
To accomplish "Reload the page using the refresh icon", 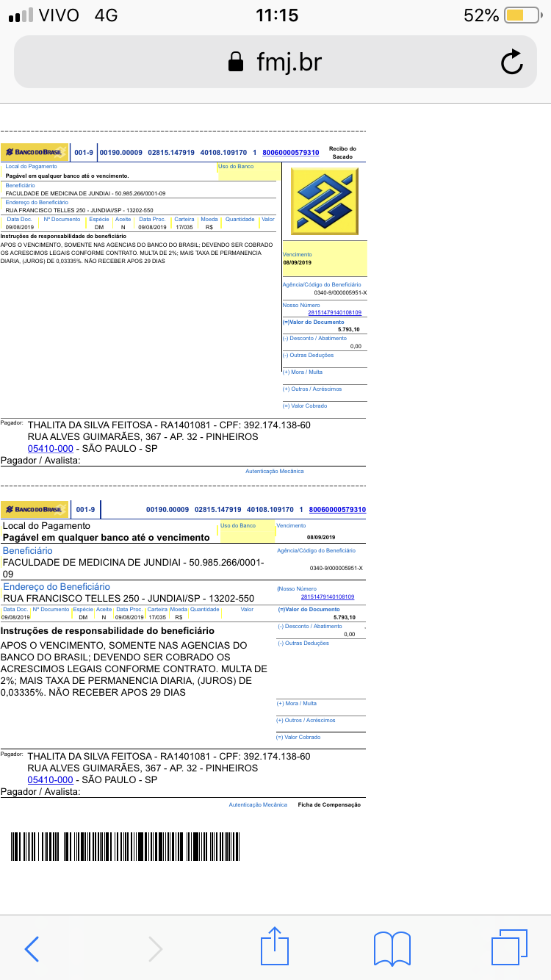I will point(511,62).
